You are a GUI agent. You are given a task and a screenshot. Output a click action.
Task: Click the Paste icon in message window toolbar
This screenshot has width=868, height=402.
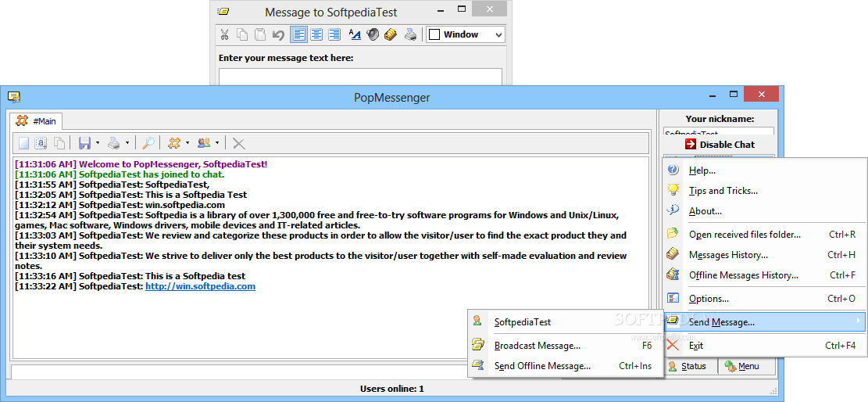259,34
